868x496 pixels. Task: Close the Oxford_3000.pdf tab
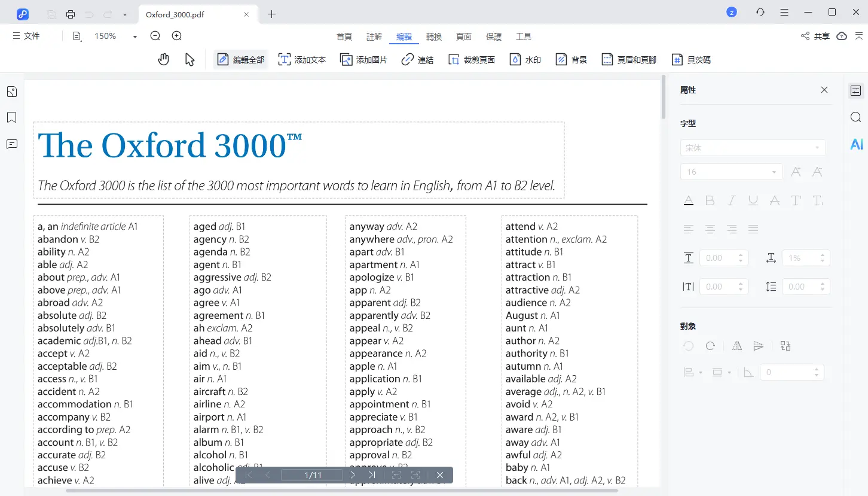tap(246, 14)
